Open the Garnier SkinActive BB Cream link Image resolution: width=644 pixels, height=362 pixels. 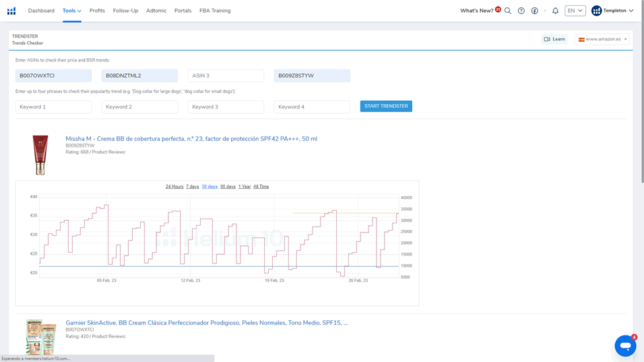click(207, 323)
